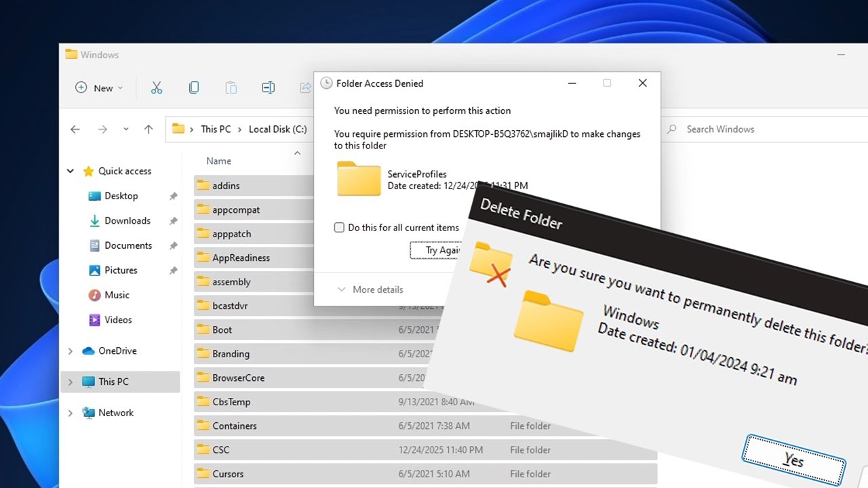Go back with the left arrow
Viewport: 868px width, 488px height.
tap(75, 129)
